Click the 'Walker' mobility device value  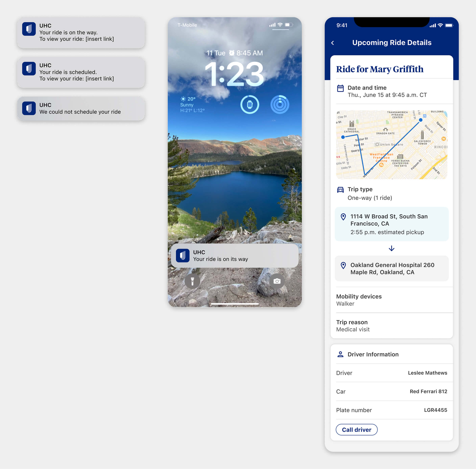[345, 303]
